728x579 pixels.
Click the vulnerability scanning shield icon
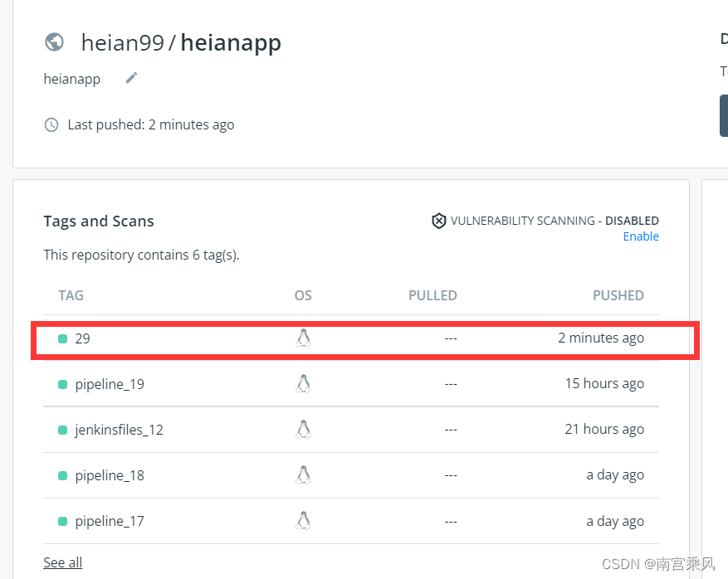click(439, 221)
